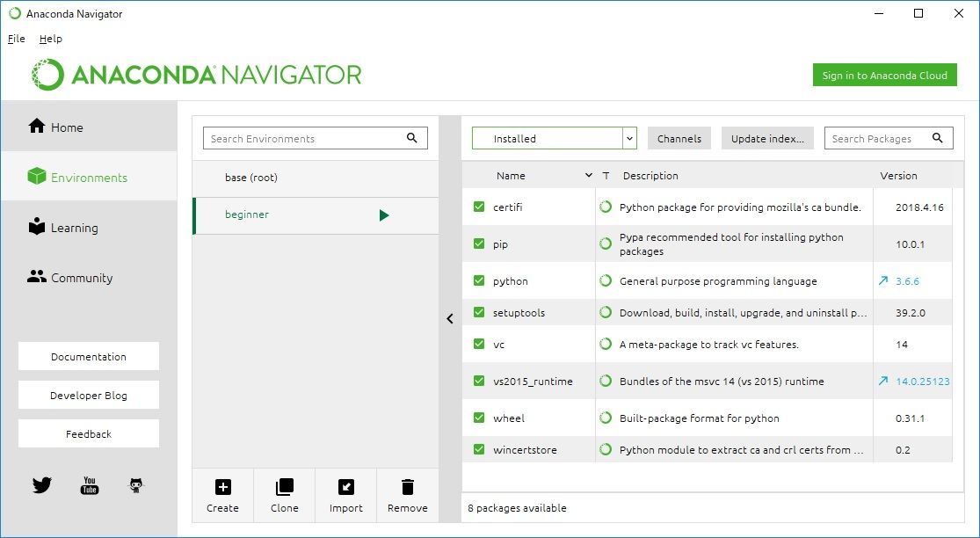
Task: Click the setuptools package type circle icon
Action: pyautogui.click(x=605, y=312)
